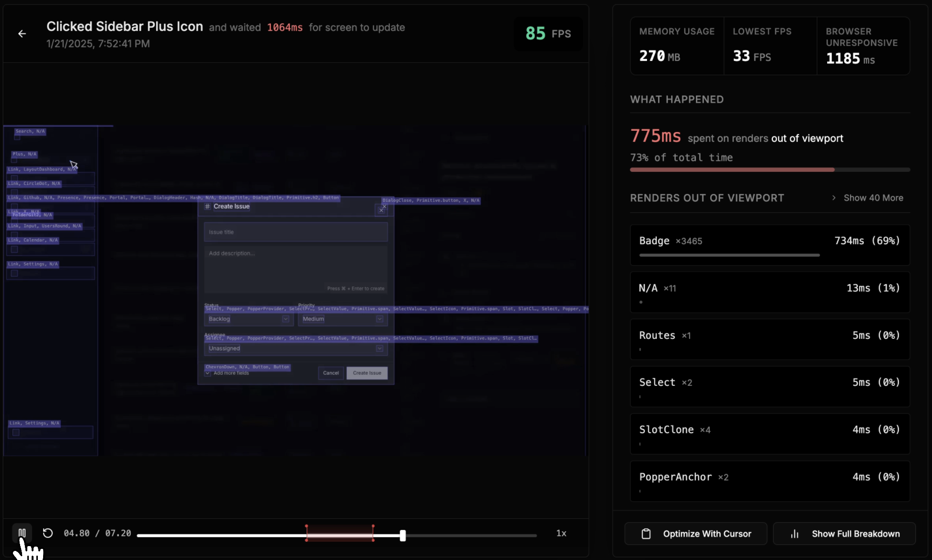Click the Issue title field
932x560 pixels.
click(296, 232)
